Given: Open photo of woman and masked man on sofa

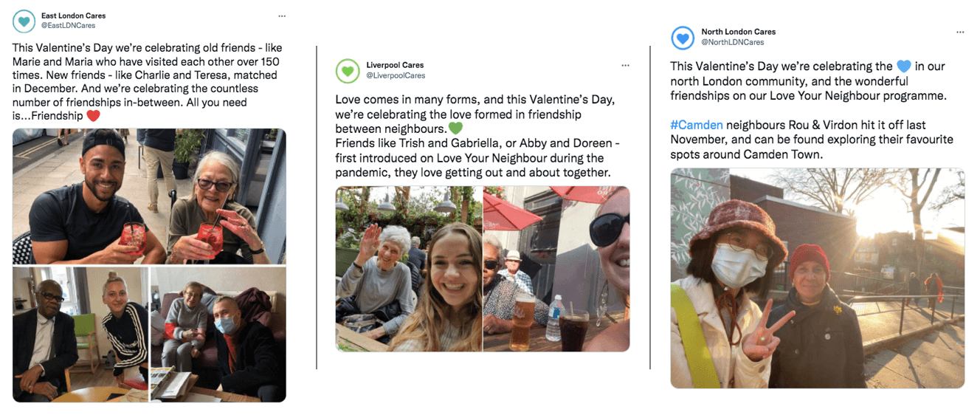Looking at the screenshot, I should pos(218,334).
